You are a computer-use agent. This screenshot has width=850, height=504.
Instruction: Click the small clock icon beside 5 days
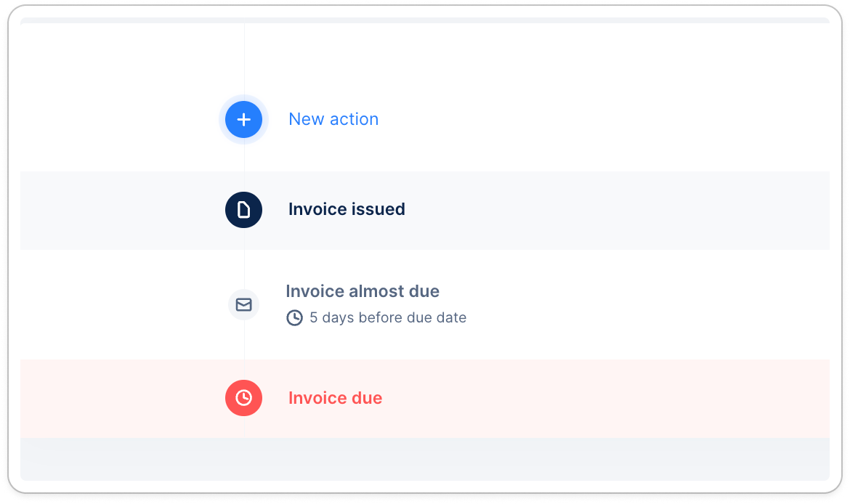pos(294,318)
